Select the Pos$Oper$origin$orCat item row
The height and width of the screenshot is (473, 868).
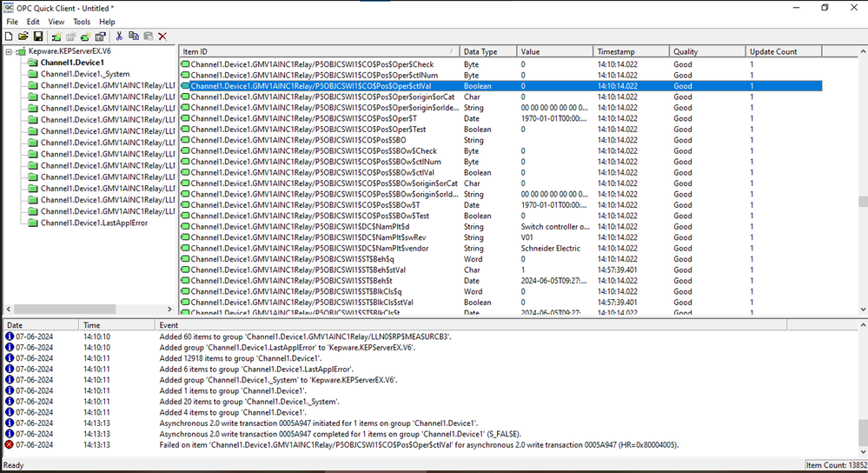tap(501, 97)
